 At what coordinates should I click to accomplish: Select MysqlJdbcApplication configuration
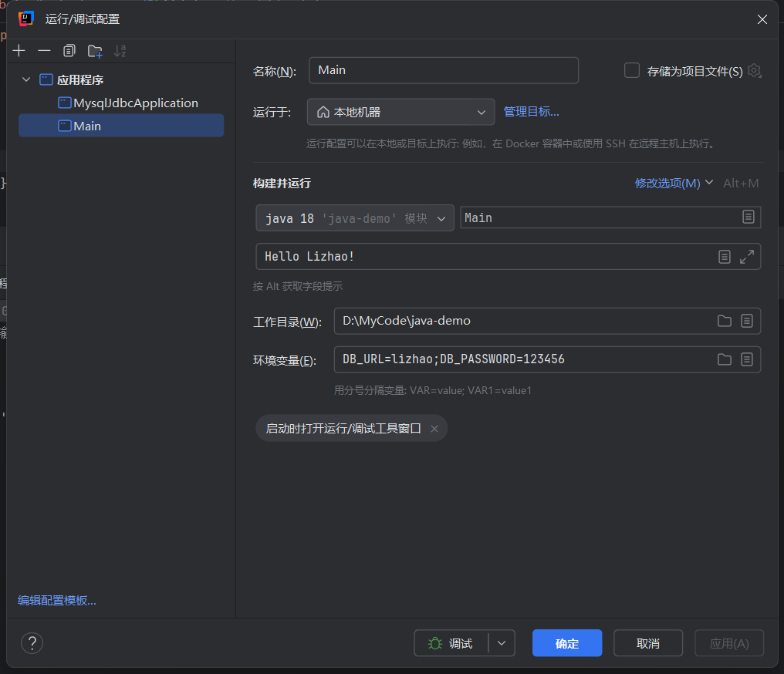pyautogui.click(x=129, y=103)
